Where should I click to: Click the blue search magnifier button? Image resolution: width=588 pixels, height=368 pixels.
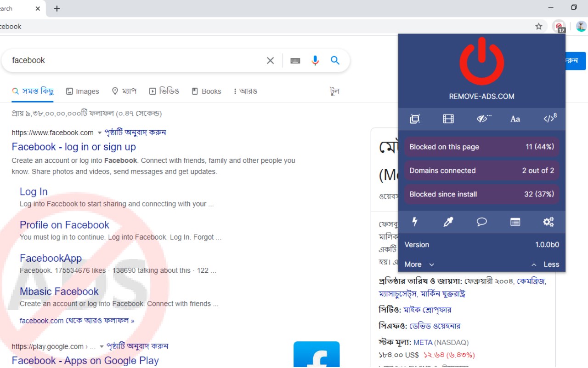point(335,60)
